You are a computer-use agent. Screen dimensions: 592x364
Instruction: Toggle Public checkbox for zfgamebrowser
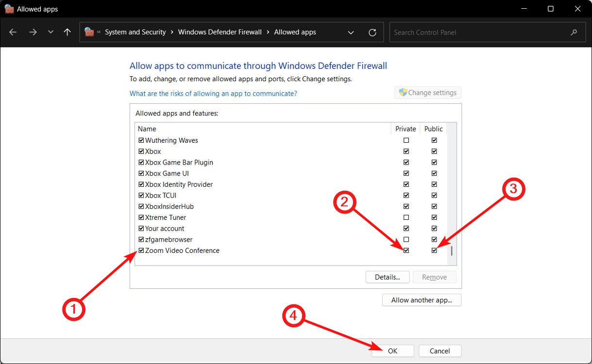coord(434,240)
